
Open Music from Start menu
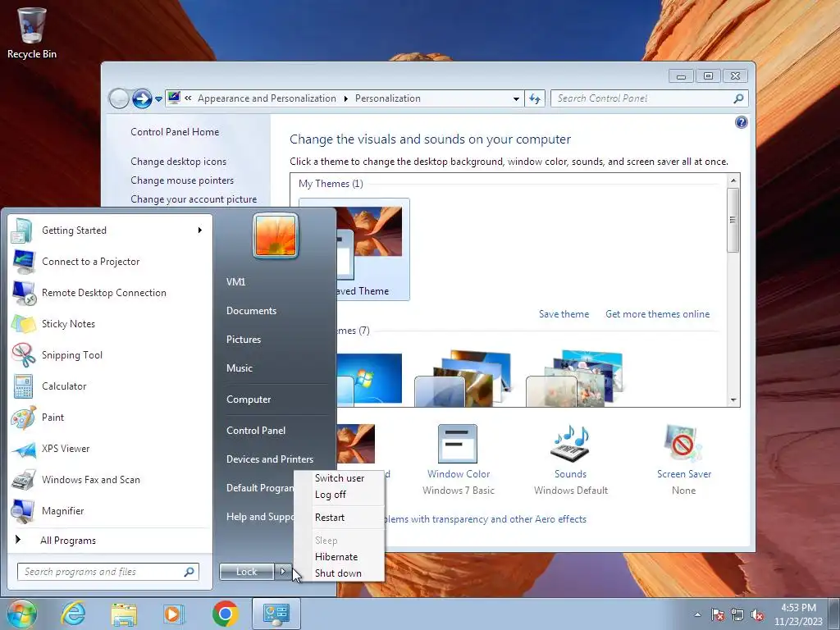[x=240, y=368]
